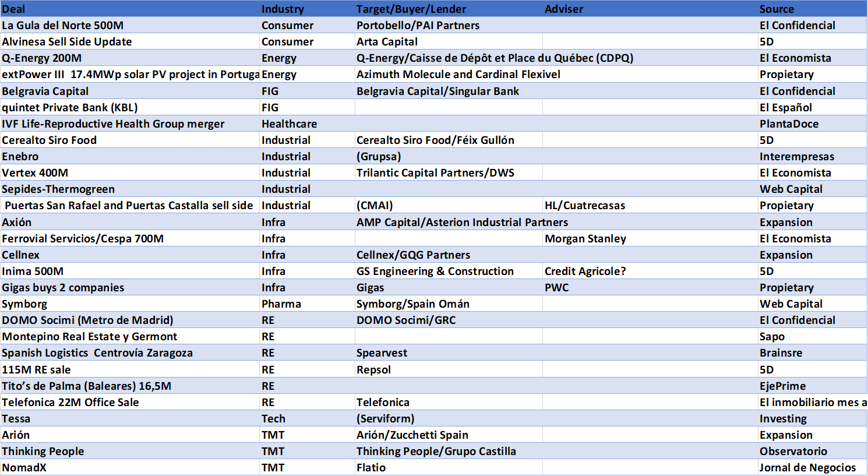
Task: Click the 'Cellnex/GQG Partners' cell
Action: point(449,255)
